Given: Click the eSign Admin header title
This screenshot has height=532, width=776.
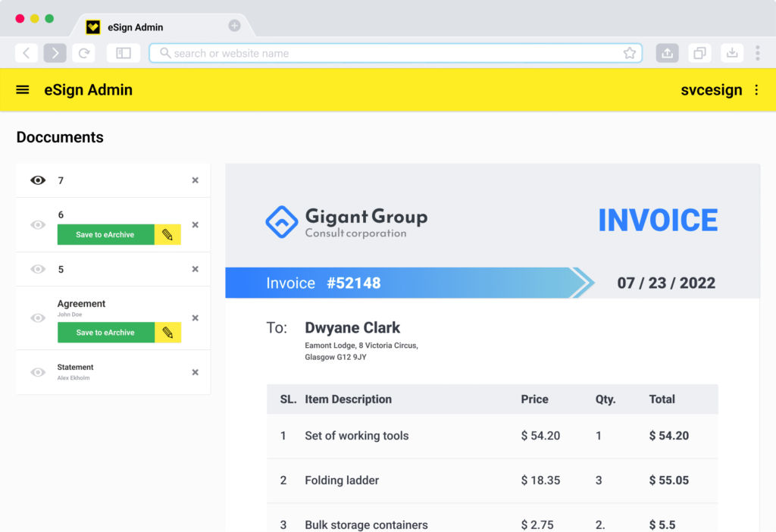Looking at the screenshot, I should point(88,89).
